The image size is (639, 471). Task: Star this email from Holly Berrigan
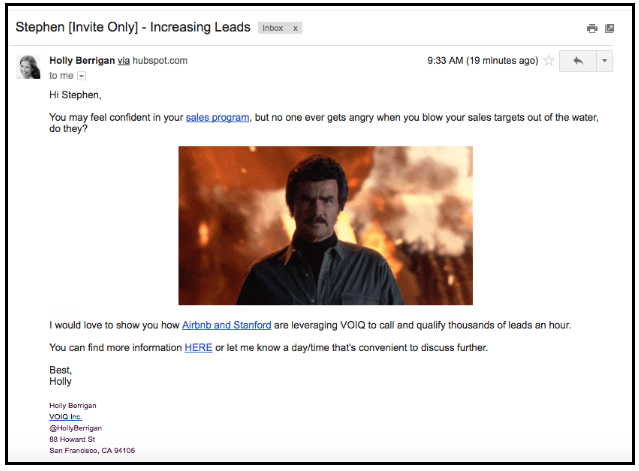point(548,61)
